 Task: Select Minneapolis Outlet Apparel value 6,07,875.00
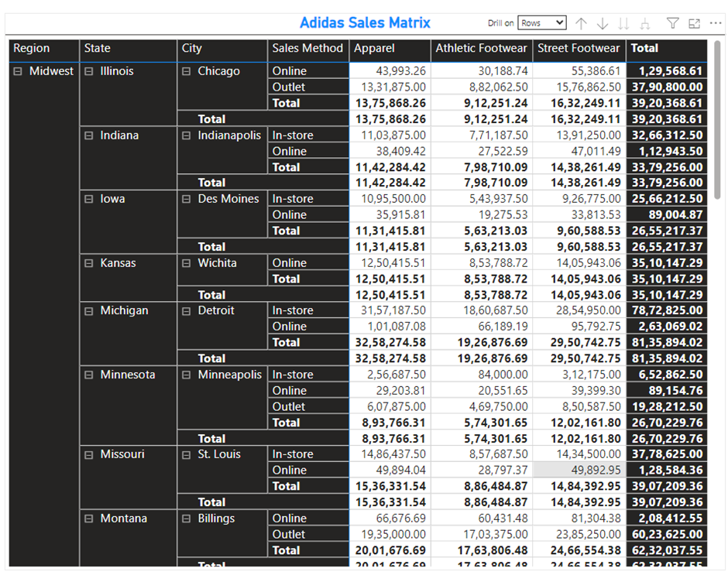390,406
